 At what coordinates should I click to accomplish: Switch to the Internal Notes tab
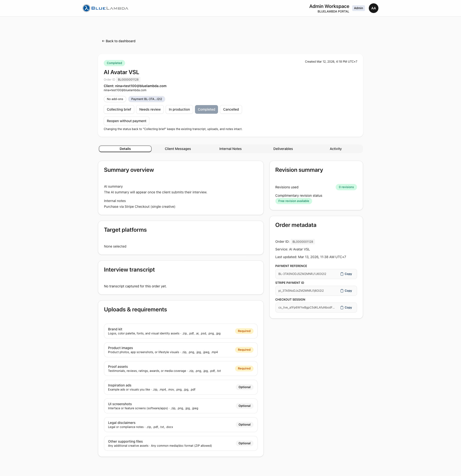tap(230, 149)
